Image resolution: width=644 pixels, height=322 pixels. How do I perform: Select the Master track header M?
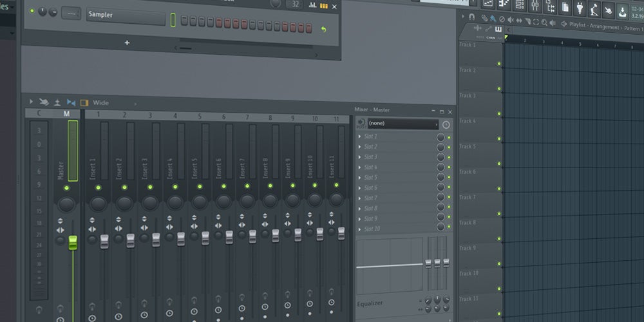pyautogui.click(x=66, y=113)
